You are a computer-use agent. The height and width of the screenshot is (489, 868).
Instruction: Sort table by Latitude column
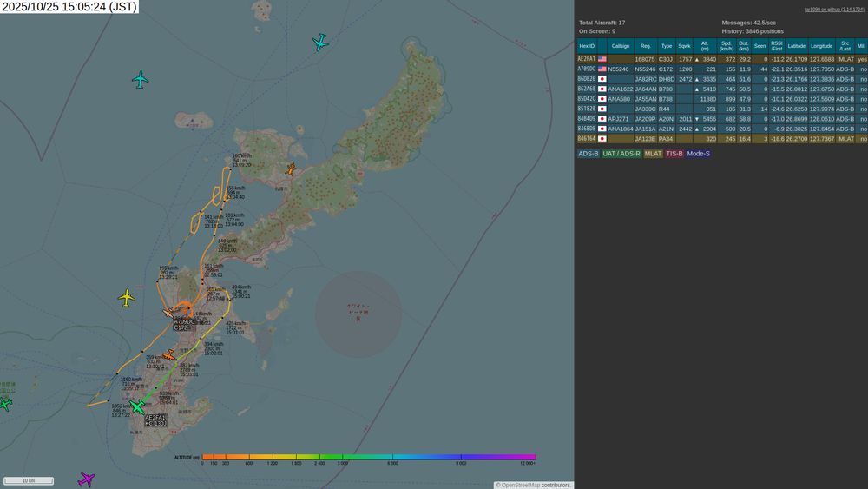coord(797,46)
